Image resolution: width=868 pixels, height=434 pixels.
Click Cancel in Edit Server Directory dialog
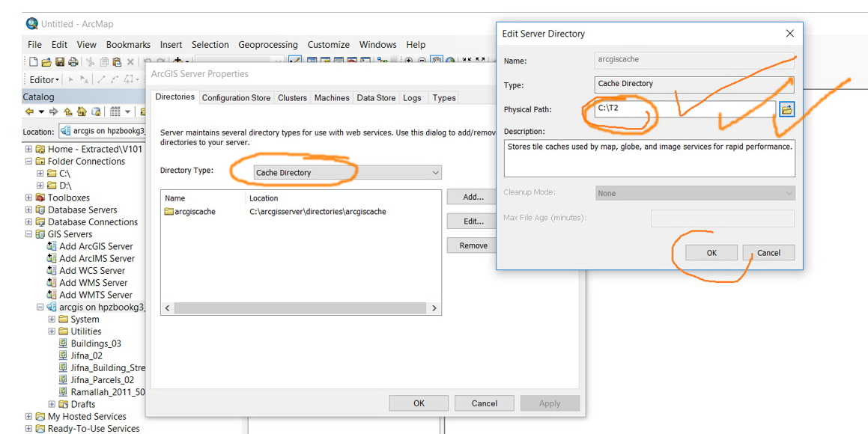[769, 253]
